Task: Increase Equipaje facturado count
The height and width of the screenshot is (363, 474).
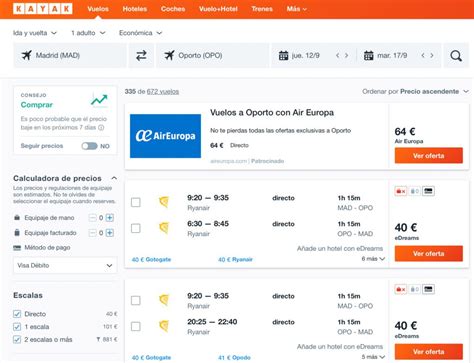Action: [x=110, y=233]
